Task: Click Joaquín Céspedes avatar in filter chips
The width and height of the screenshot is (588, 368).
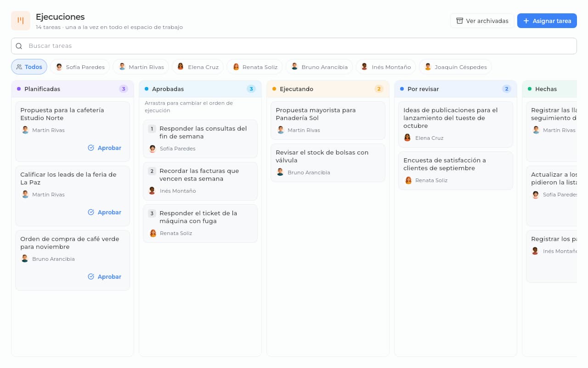Action: point(428,67)
